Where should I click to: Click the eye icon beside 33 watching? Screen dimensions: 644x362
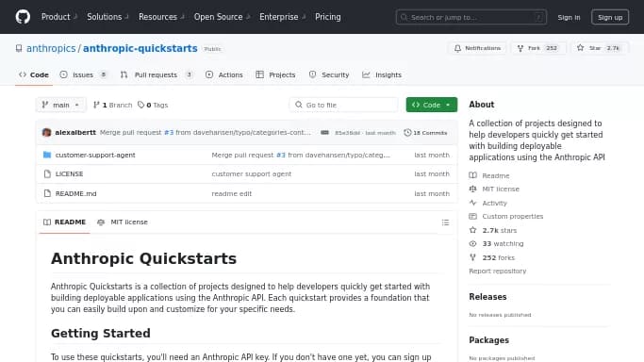tap(472, 243)
